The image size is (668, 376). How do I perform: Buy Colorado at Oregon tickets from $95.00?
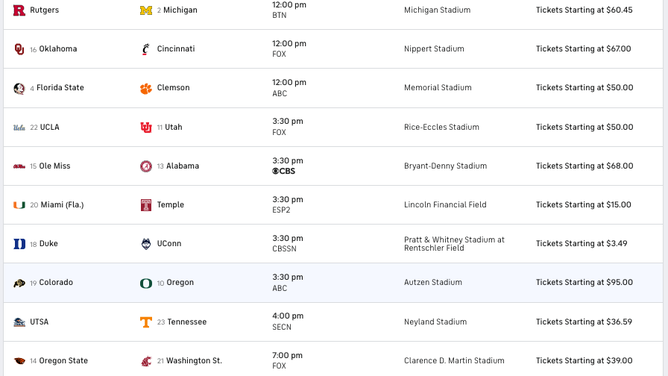click(584, 282)
